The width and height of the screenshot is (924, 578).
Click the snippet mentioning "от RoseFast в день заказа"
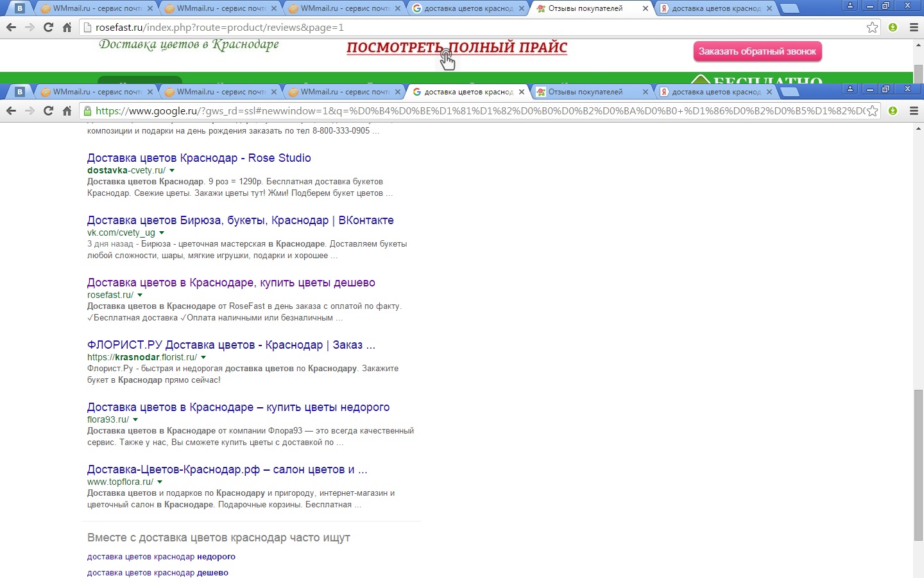[244, 312]
